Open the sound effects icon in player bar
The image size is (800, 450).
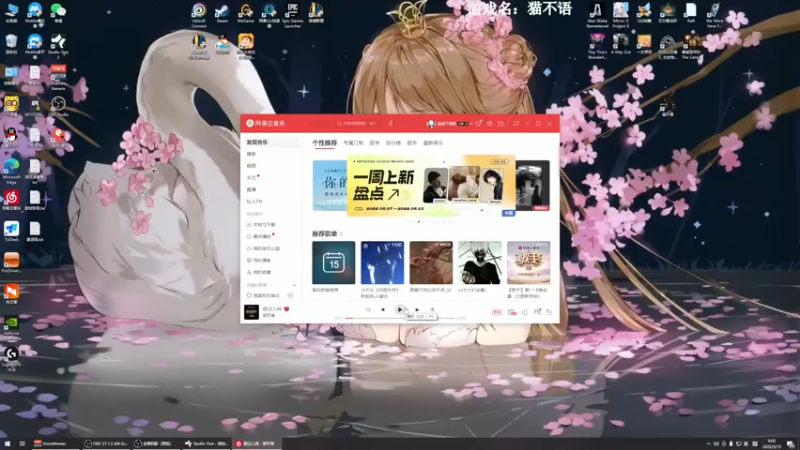tap(512, 312)
